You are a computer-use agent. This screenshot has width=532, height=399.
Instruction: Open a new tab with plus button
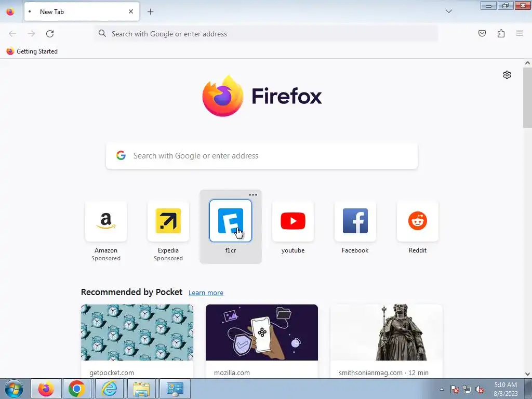pos(150,12)
